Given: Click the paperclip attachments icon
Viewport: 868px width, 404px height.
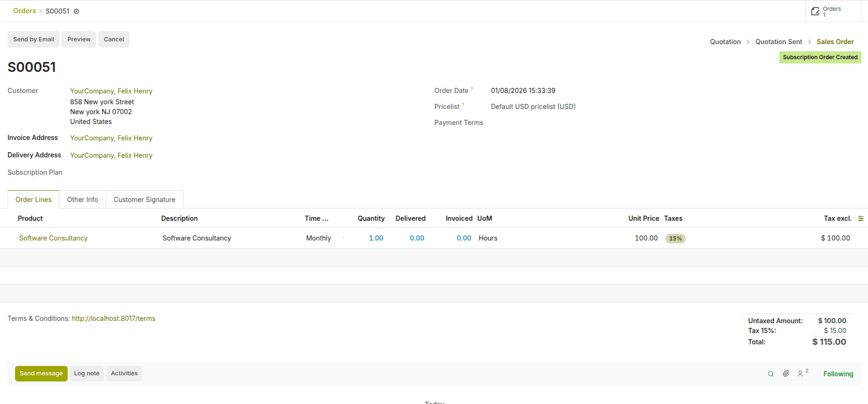Looking at the screenshot, I should (x=786, y=373).
